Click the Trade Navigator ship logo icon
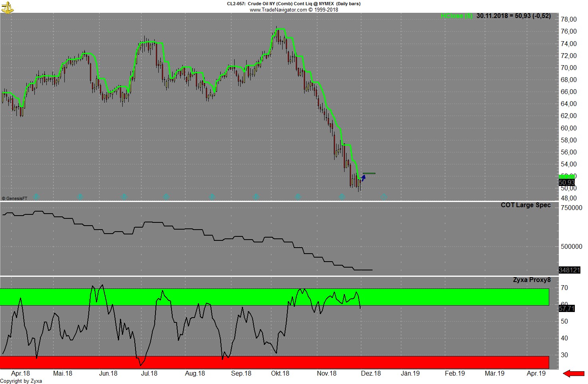 click(x=7, y=6)
